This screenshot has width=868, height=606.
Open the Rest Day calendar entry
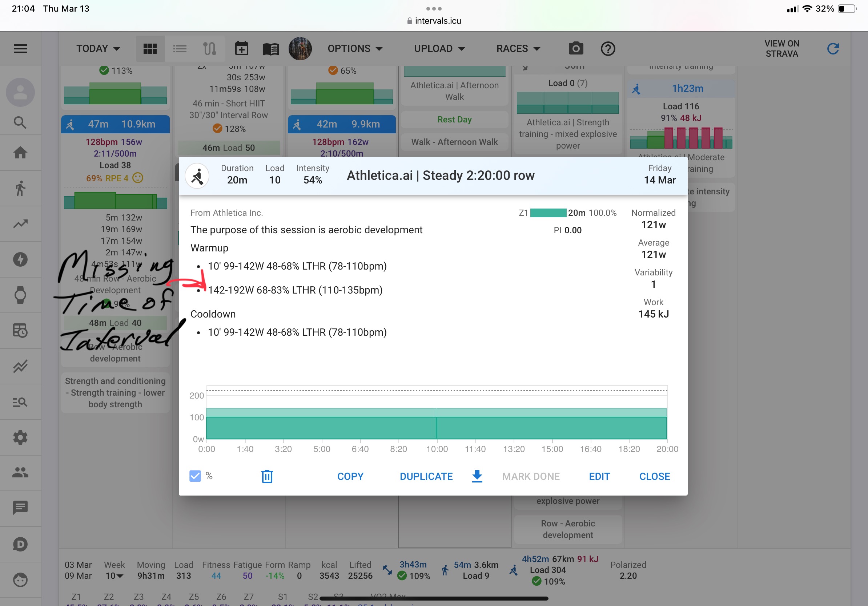pyautogui.click(x=454, y=120)
